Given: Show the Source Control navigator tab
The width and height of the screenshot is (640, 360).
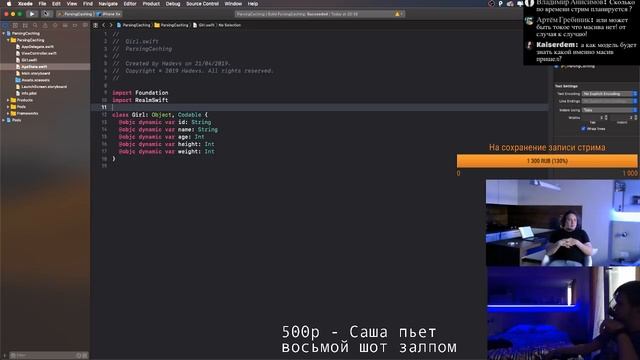Looking at the screenshot, I should 15,25.
